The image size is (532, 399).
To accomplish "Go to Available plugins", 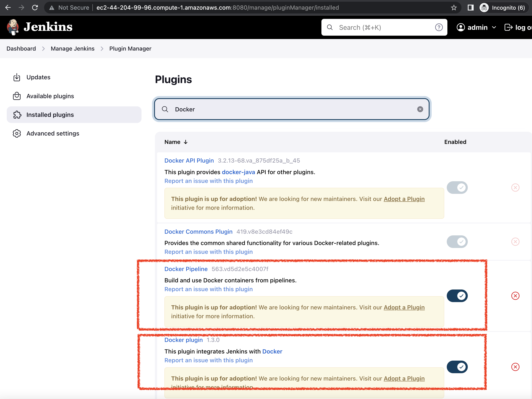I will [x=74, y=96].
